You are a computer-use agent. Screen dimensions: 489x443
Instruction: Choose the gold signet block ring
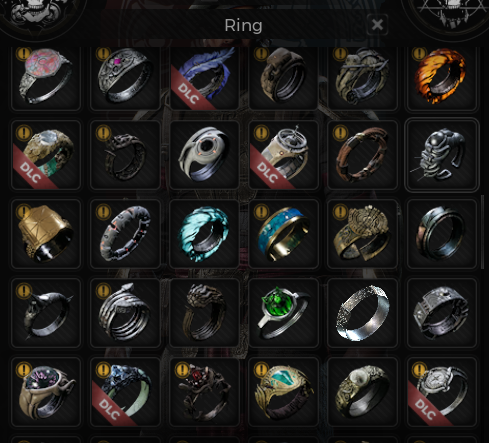pos(46,234)
